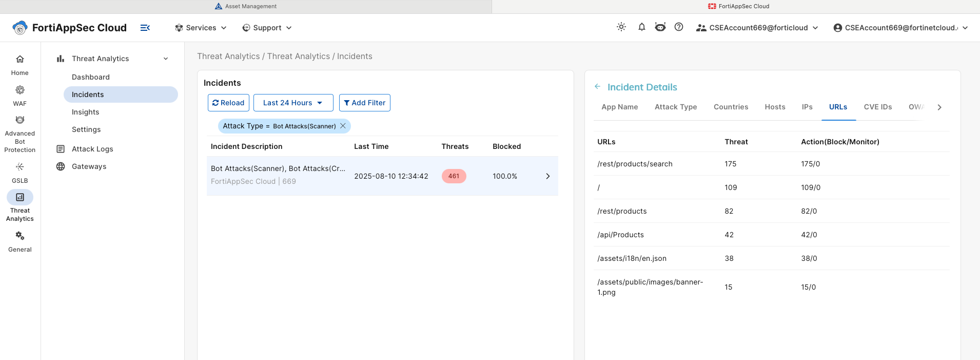Image resolution: width=980 pixels, height=360 pixels.
Task: Open the Attack Type tab
Action: tap(676, 107)
